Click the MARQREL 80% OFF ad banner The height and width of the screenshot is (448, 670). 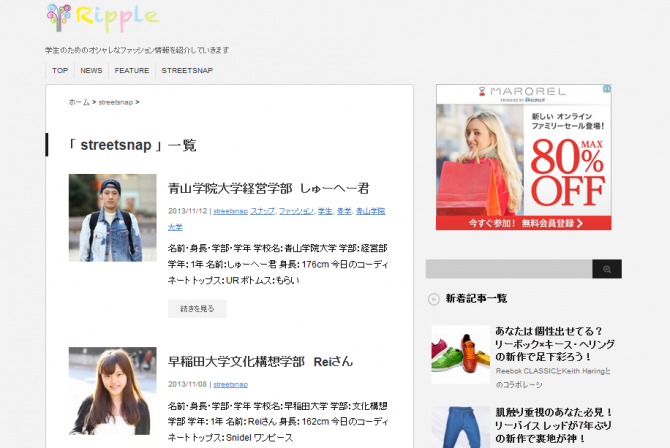(x=523, y=157)
